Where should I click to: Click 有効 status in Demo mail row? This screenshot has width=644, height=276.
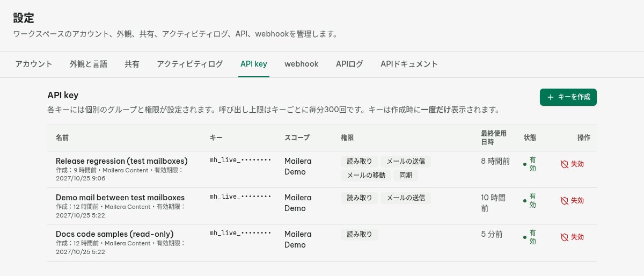530,200
